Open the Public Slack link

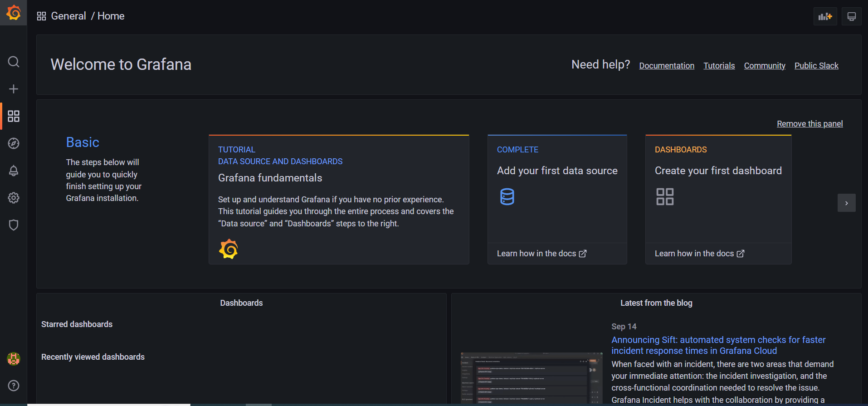click(x=816, y=66)
